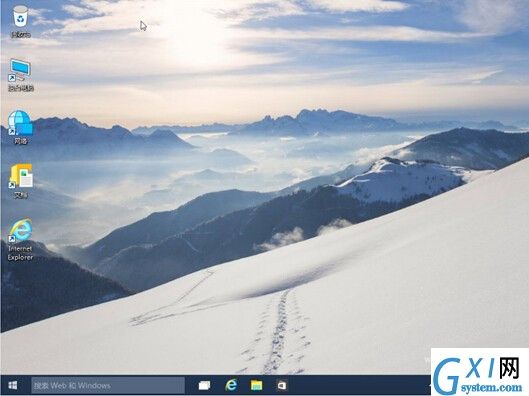Click the text label under the Documents folder
The width and height of the screenshot is (529, 396).
point(21,195)
